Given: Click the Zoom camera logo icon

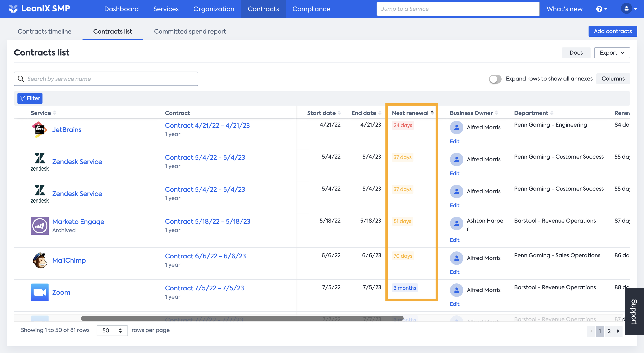Looking at the screenshot, I should tap(40, 292).
